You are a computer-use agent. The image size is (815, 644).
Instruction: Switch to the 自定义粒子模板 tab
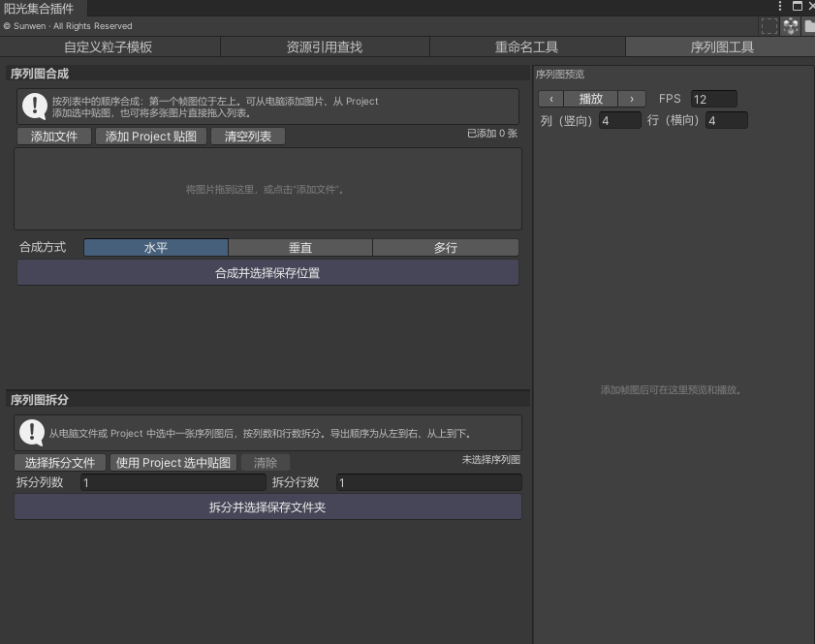[x=109, y=46]
